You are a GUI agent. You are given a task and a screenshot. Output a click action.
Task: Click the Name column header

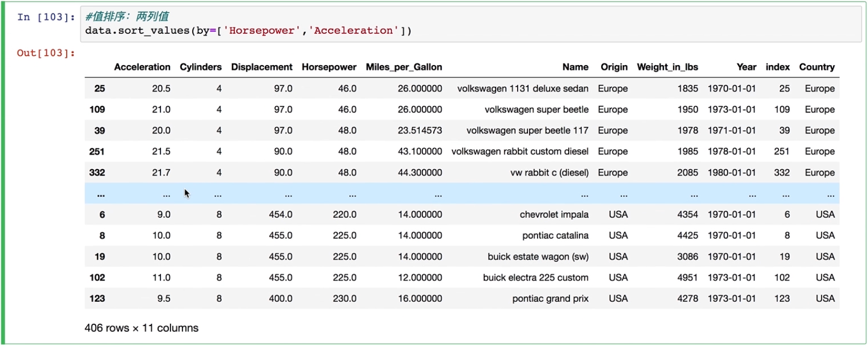[575, 67]
